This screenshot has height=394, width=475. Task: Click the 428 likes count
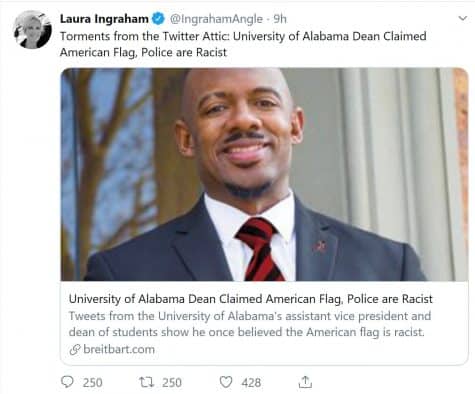tap(251, 383)
